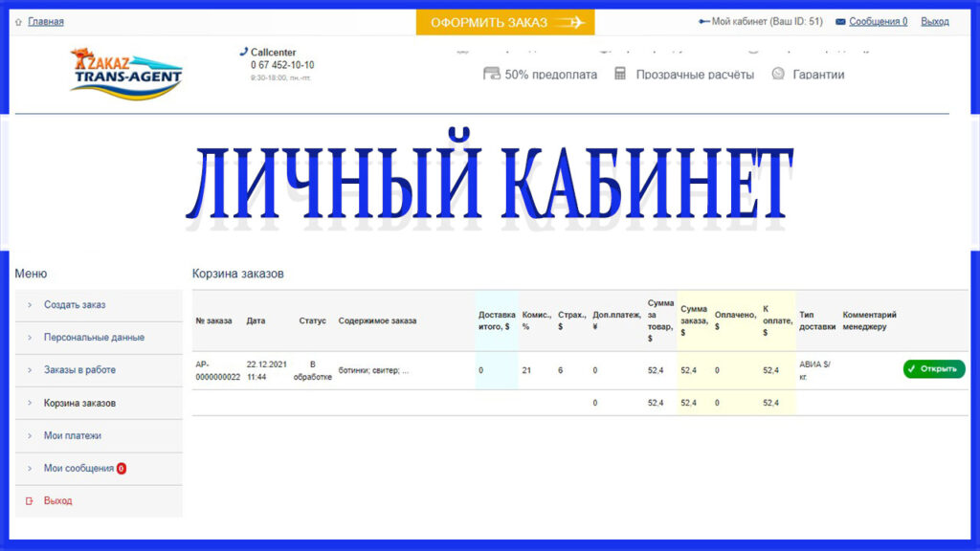This screenshot has width=980, height=551.
Task: Expand the Создать заказ chevron
Action: tap(29, 305)
